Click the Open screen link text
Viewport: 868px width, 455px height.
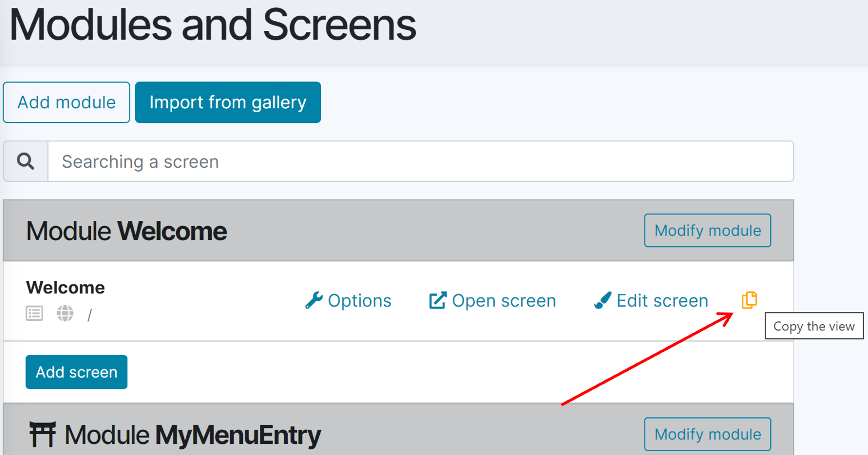[x=504, y=301]
